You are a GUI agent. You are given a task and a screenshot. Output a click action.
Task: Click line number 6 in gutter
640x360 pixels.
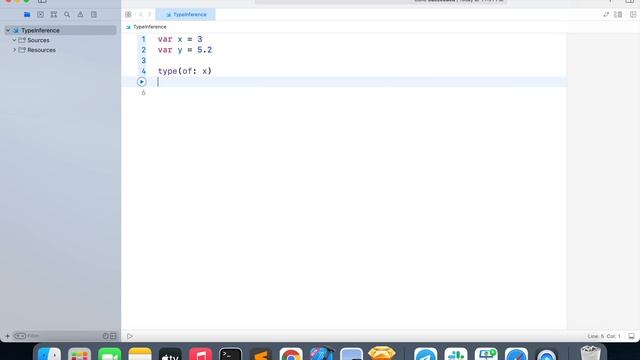[x=143, y=93]
